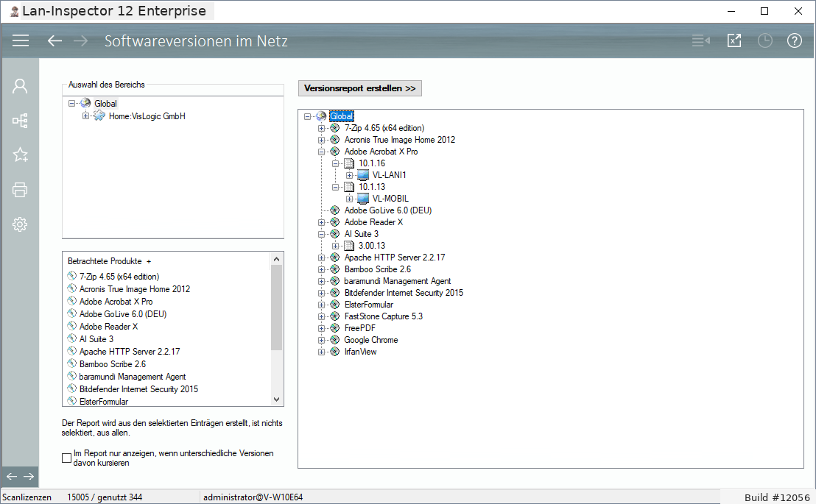
Task: Collapse the Adobe Acrobat X Pro node
Action: pos(322,152)
